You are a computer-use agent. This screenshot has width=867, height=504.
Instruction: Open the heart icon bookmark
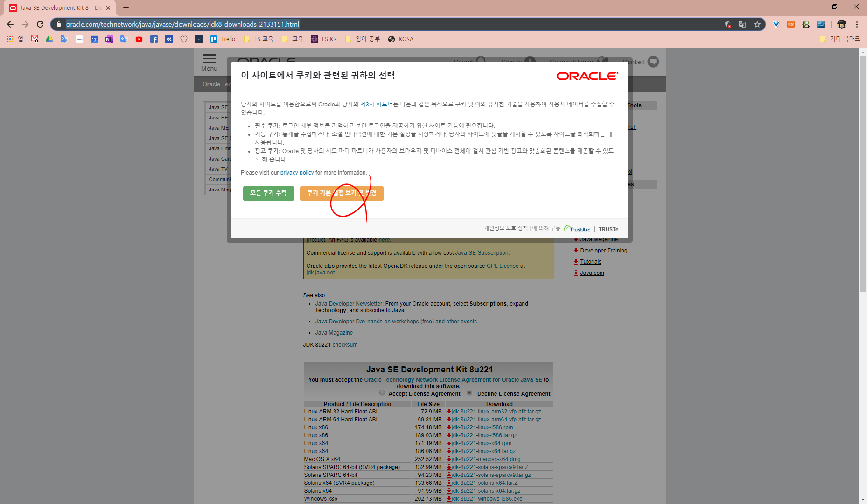tap(184, 39)
